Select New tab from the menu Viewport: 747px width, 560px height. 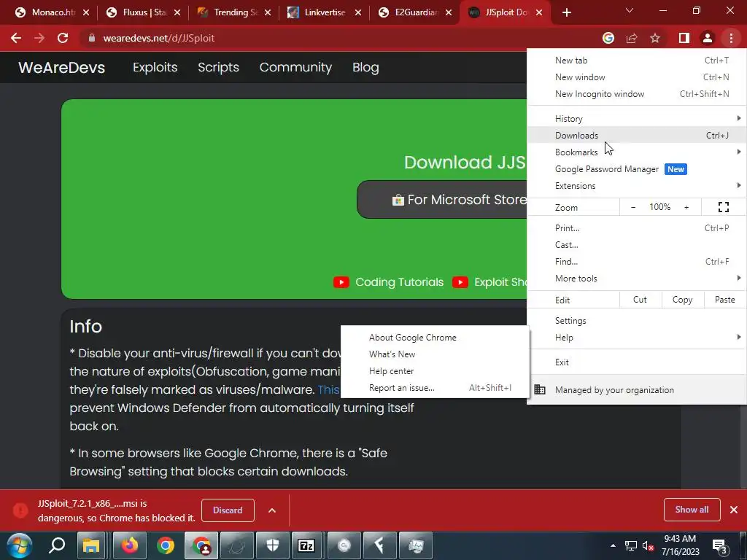pyautogui.click(x=637, y=61)
